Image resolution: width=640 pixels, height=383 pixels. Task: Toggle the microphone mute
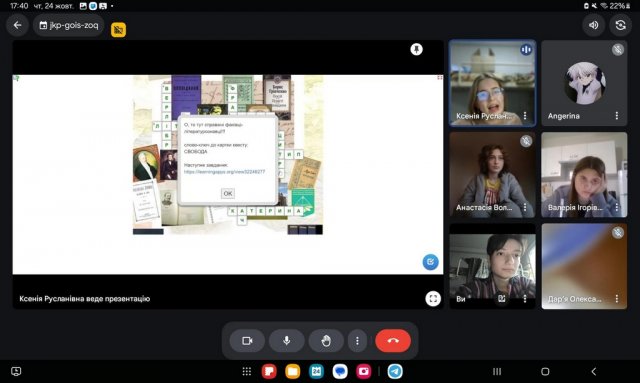pyautogui.click(x=287, y=341)
